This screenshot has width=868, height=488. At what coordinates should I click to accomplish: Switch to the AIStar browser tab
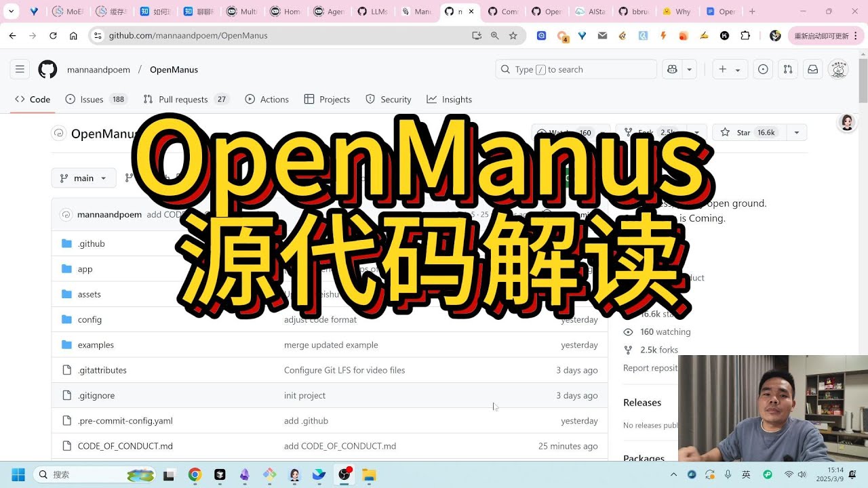591,12
